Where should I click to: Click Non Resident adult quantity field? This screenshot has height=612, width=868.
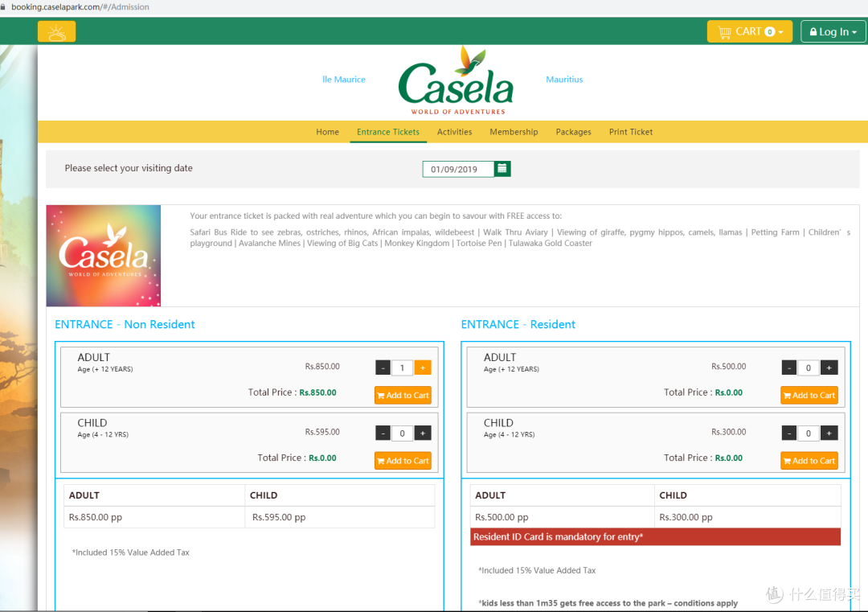(403, 368)
